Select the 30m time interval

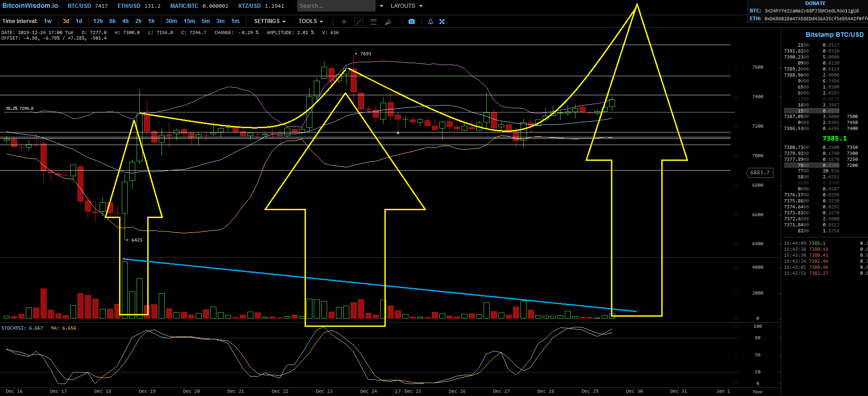171,21
